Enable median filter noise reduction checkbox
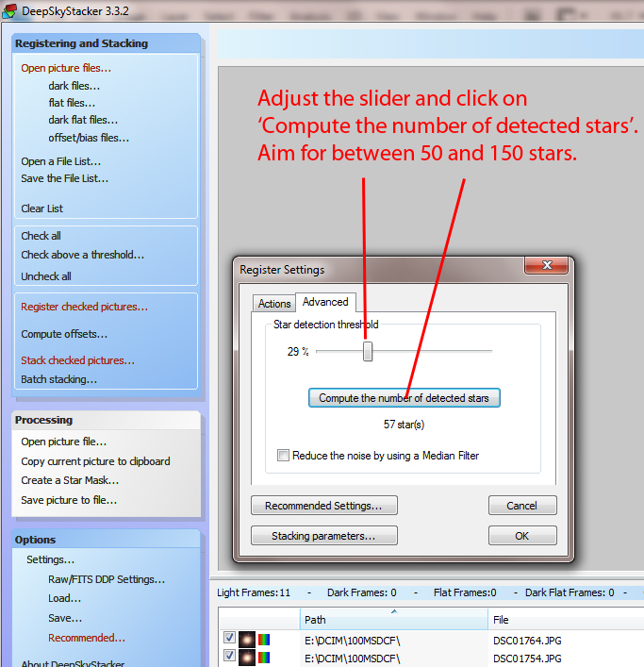This screenshot has width=644, height=667. point(283,455)
